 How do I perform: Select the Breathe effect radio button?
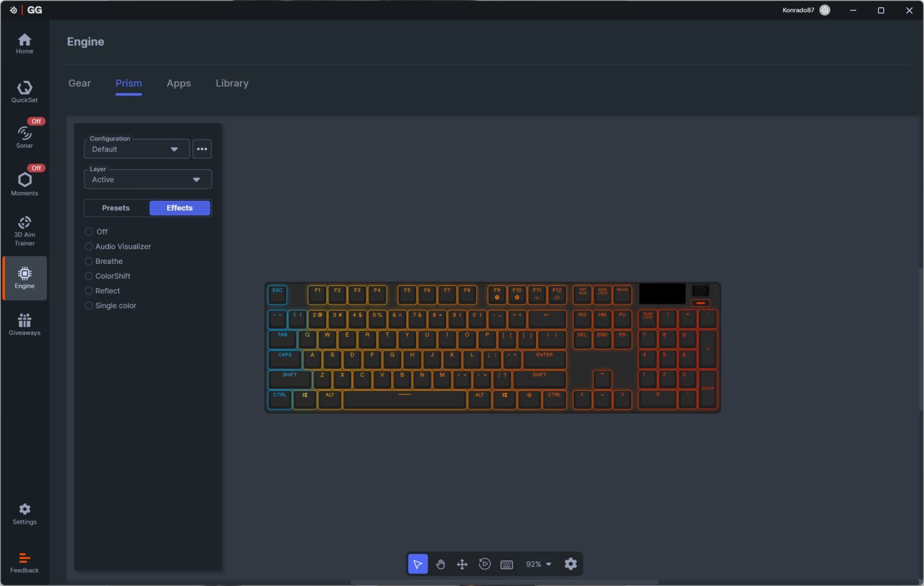[89, 261]
